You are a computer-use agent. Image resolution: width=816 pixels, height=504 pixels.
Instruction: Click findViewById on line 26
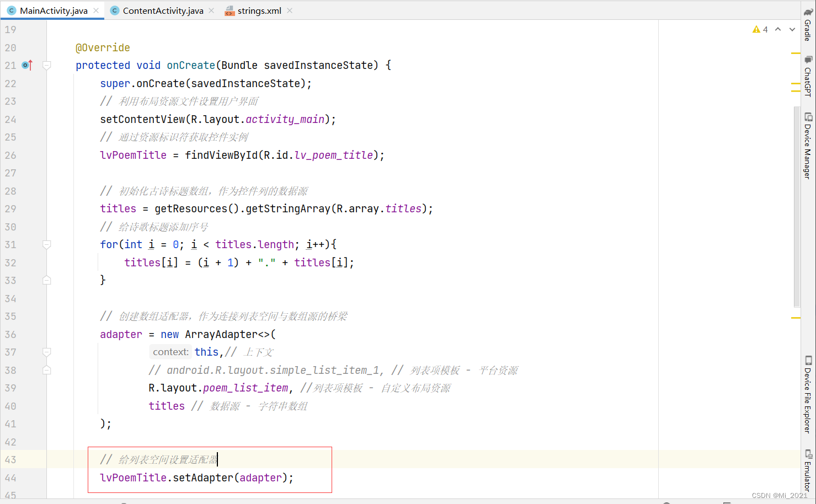coord(221,155)
